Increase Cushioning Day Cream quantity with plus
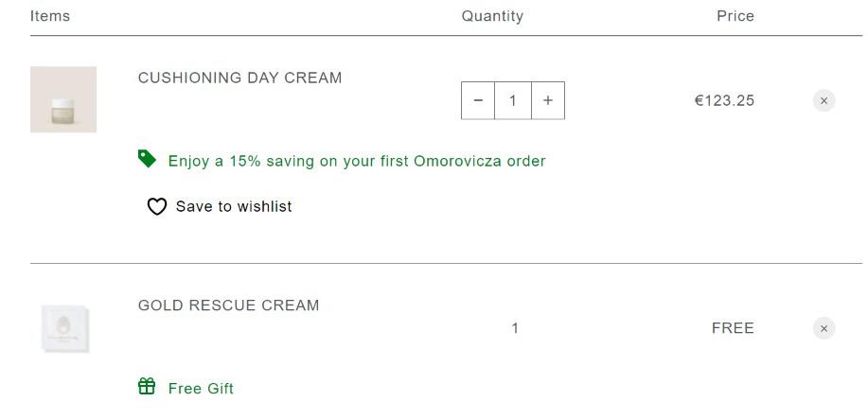 pyautogui.click(x=548, y=100)
